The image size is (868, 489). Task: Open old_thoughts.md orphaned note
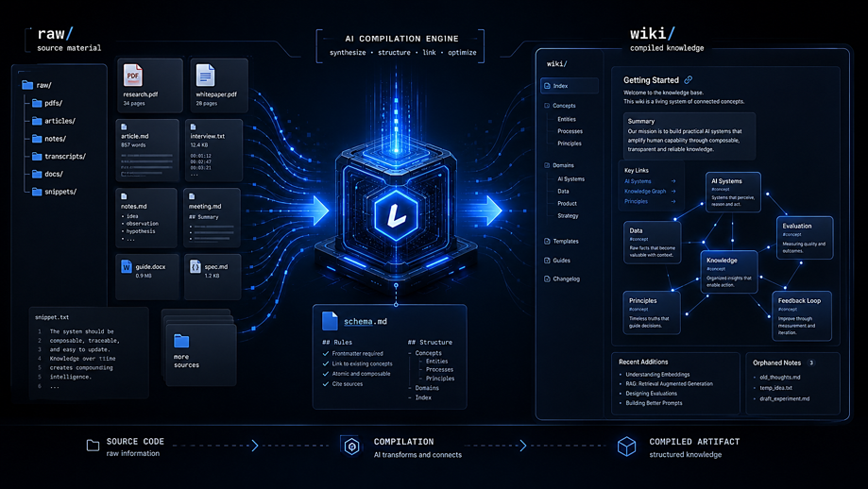779,378
